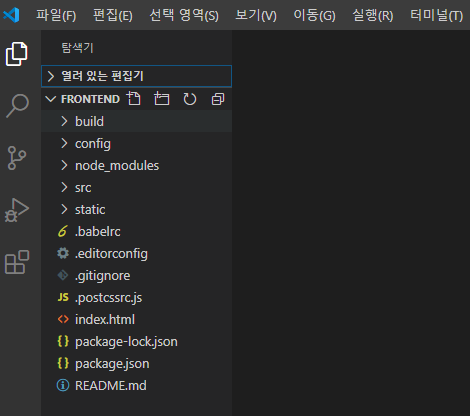Open the .postcssrc.js file
This screenshot has width=470, height=416.
136,297
